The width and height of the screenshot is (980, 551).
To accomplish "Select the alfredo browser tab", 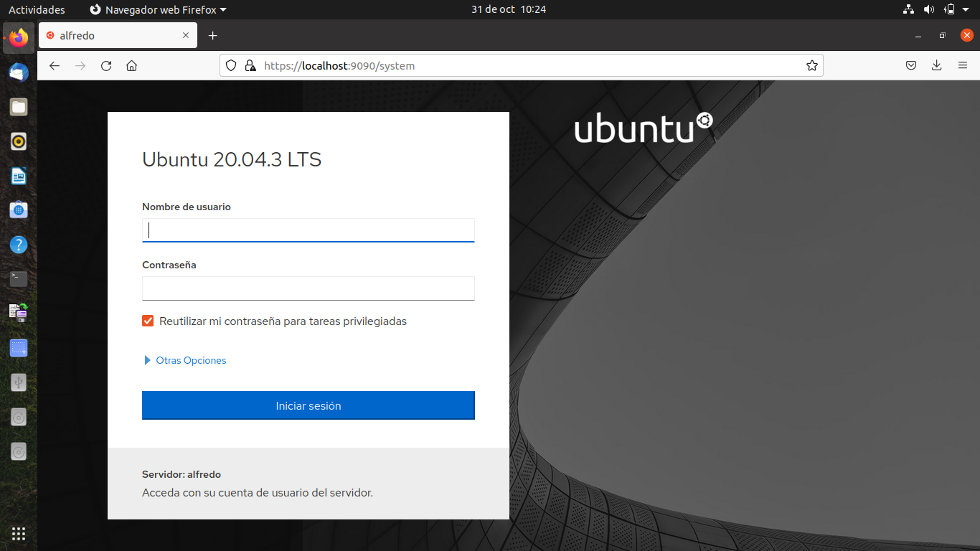I will pyautogui.click(x=118, y=35).
